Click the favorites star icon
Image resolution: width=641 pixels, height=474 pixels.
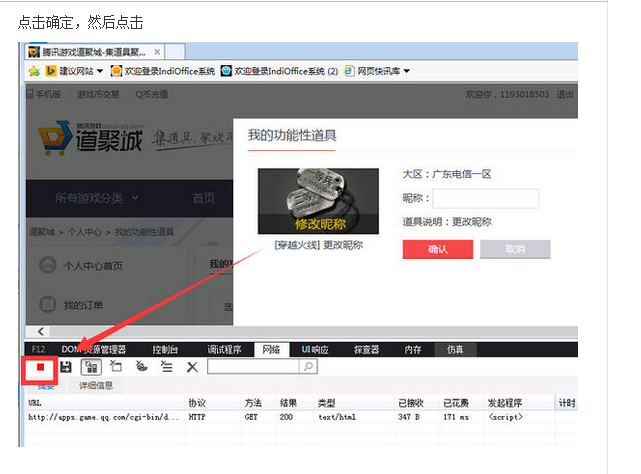click(34, 71)
